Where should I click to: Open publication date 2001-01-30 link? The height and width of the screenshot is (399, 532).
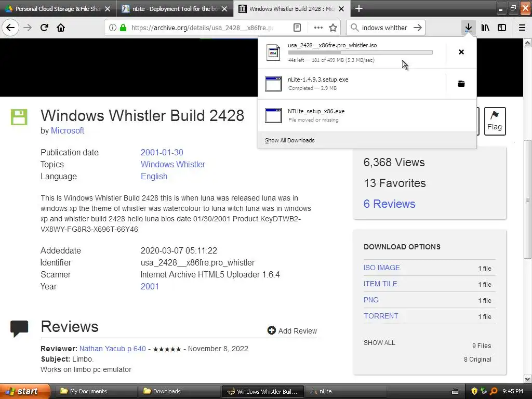point(162,152)
